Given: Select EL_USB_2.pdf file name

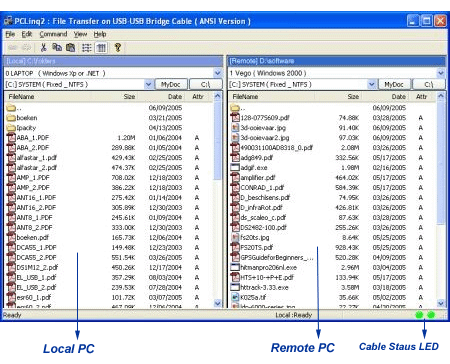Looking at the screenshot, I should (36, 287).
